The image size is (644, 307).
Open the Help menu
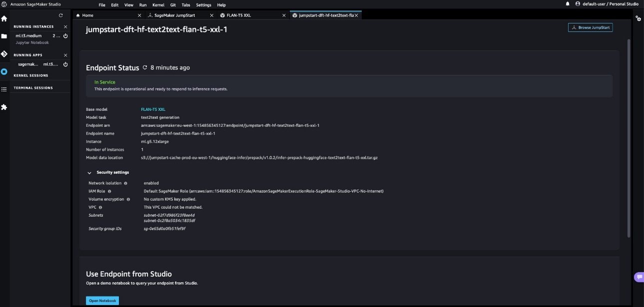click(x=221, y=4)
